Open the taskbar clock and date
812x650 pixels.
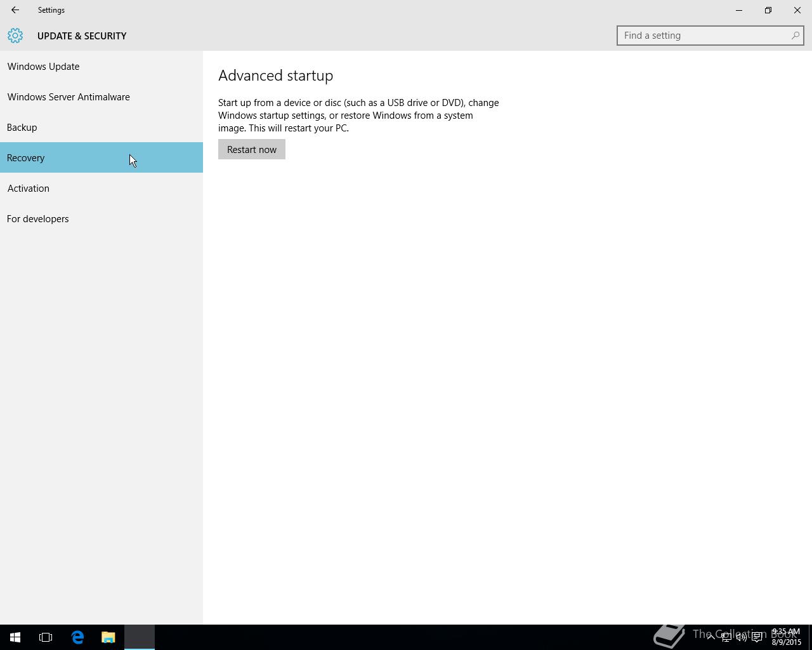click(x=786, y=637)
